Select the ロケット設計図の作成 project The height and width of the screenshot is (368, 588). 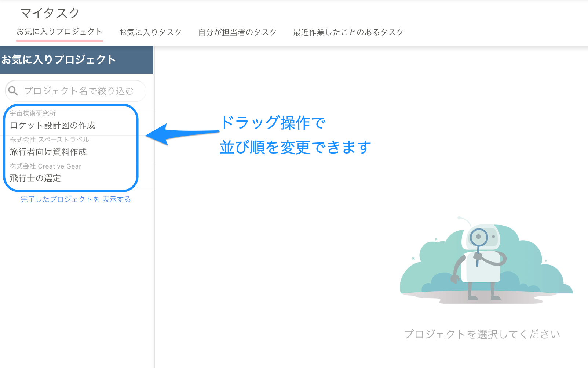(52, 125)
